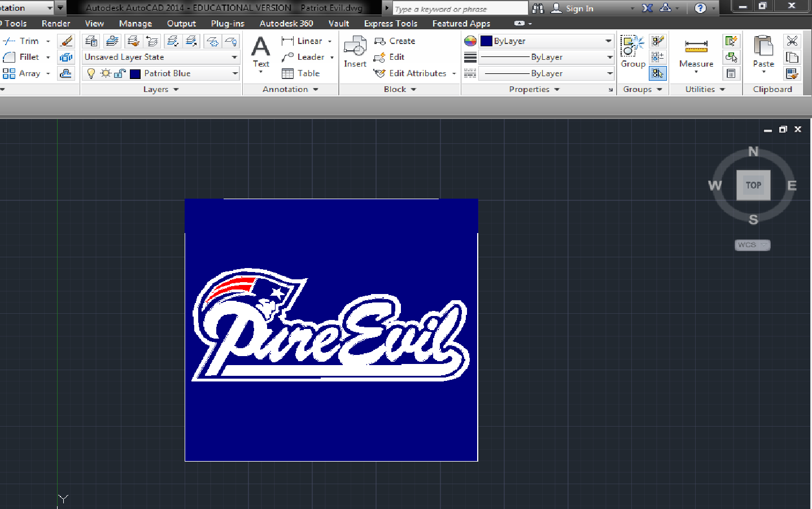Click the Cut scissors icon
812x509 pixels.
tap(792, 41)
